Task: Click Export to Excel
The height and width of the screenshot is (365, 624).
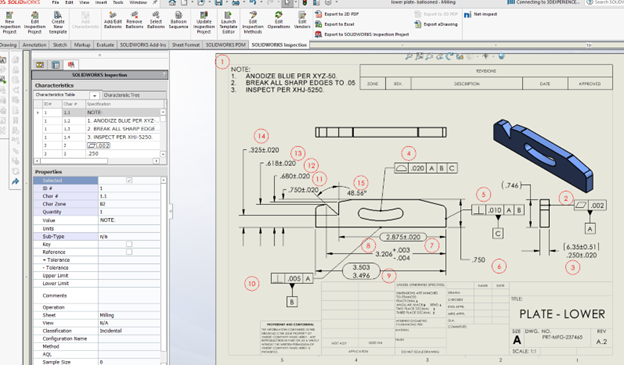Action: click(x=335, y=24)
